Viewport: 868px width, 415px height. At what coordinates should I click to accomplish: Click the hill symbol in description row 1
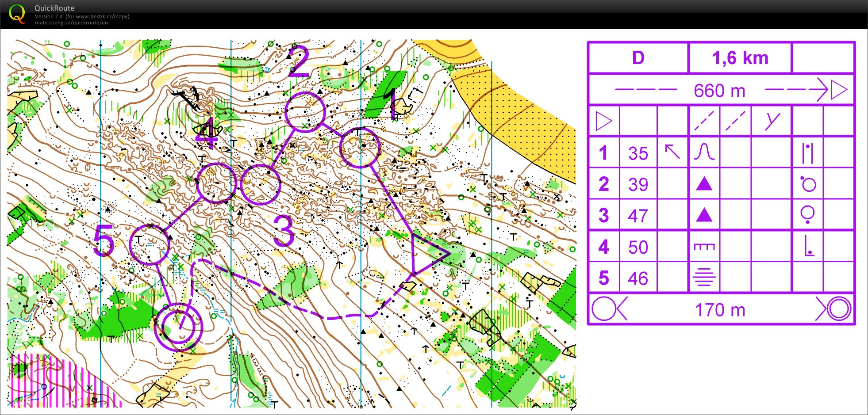point(704,153)
